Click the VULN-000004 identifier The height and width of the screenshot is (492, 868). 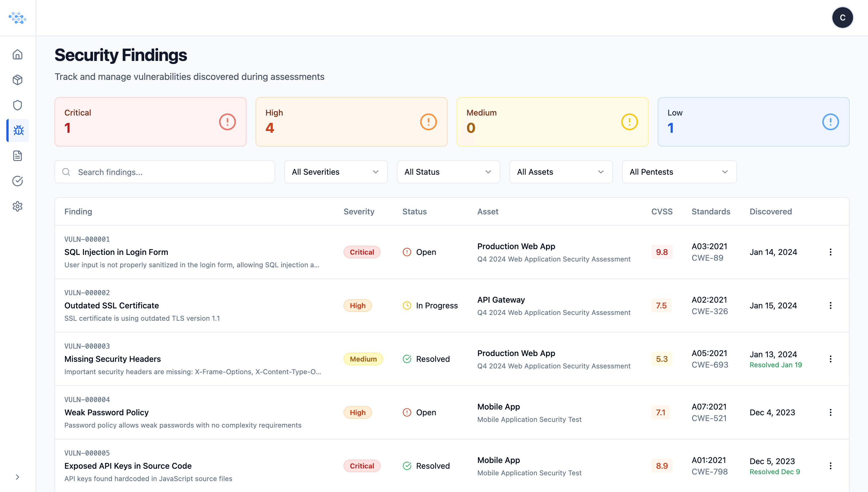point(87,399)
